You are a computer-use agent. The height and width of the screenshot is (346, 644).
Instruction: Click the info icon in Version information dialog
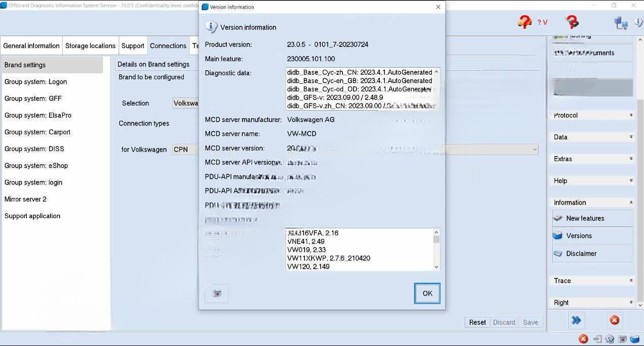(x=211, y=27)
